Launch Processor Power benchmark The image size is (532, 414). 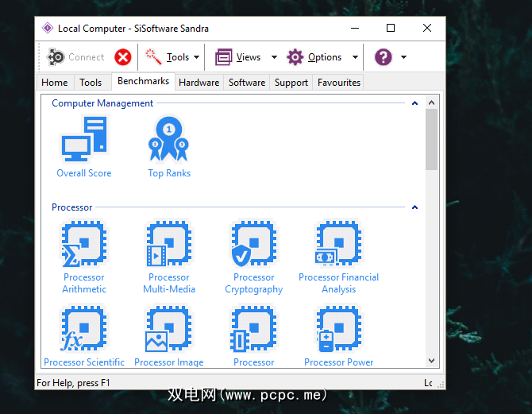tap(338, 336)
